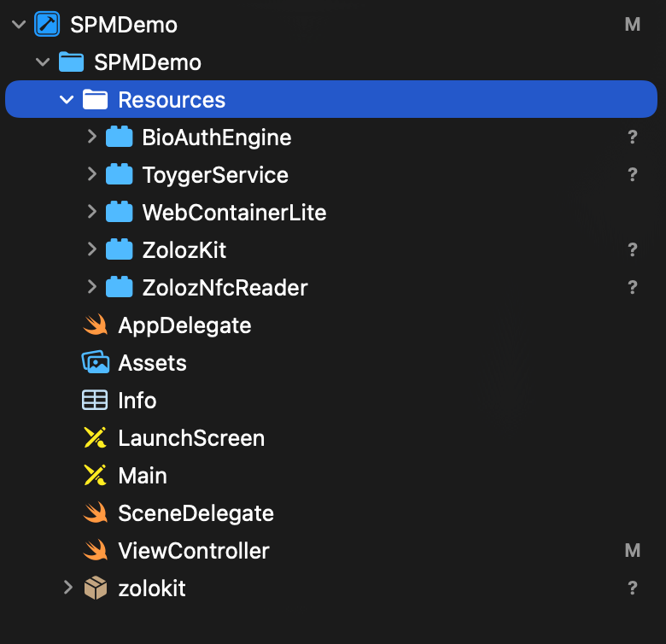The image size is (666, 644).
Task: Collapse the Resources folder
Action: point(67,100)
